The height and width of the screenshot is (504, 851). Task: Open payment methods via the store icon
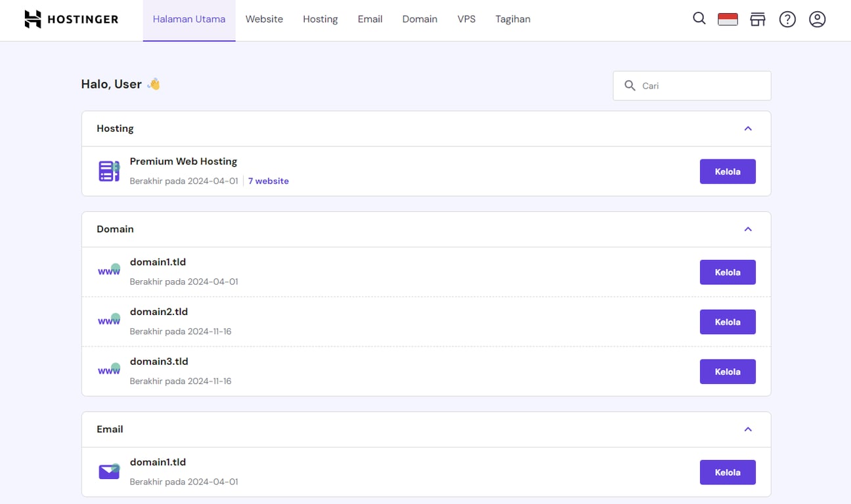[x=758, y=19]
